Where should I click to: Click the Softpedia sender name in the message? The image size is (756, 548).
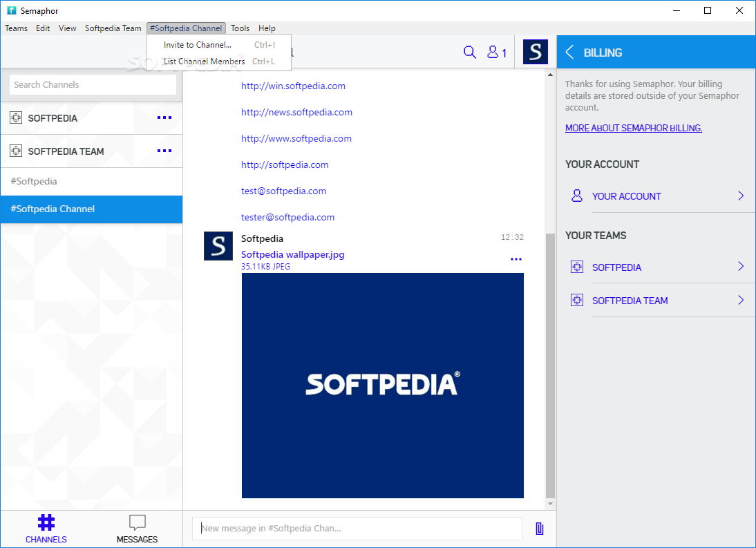click(262, 238)
